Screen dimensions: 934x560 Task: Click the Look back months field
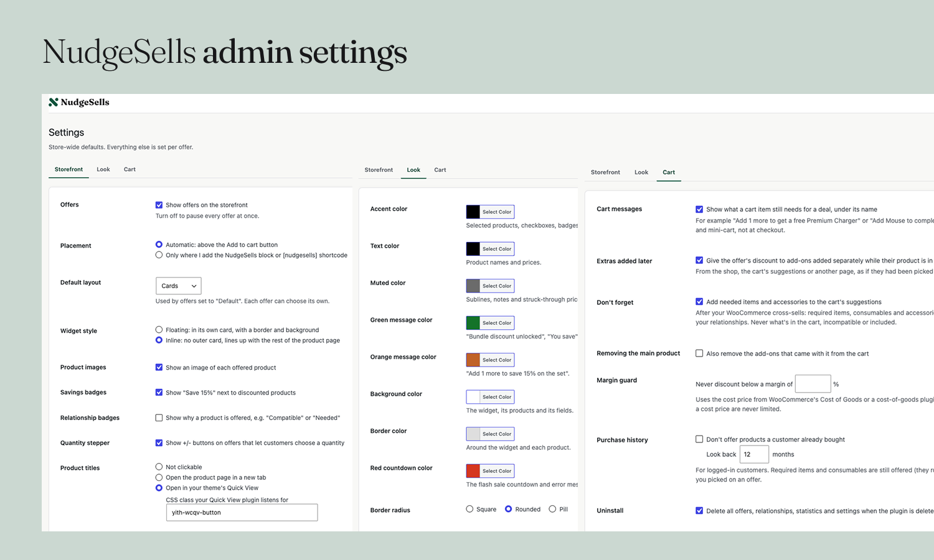tap(754, 454)
